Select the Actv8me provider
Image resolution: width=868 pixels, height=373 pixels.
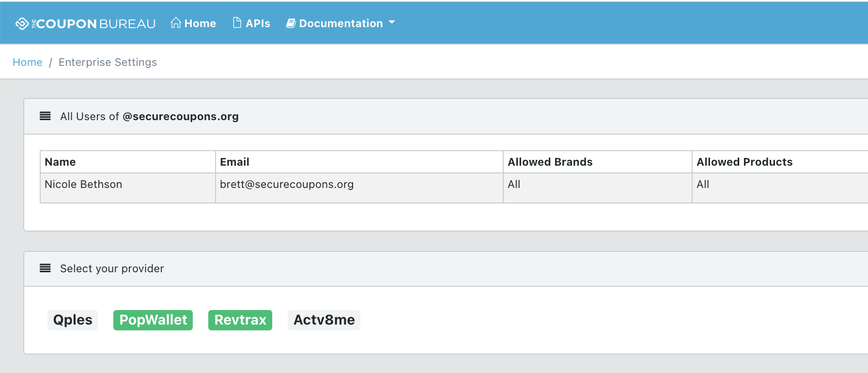click(x=324, y=320)
